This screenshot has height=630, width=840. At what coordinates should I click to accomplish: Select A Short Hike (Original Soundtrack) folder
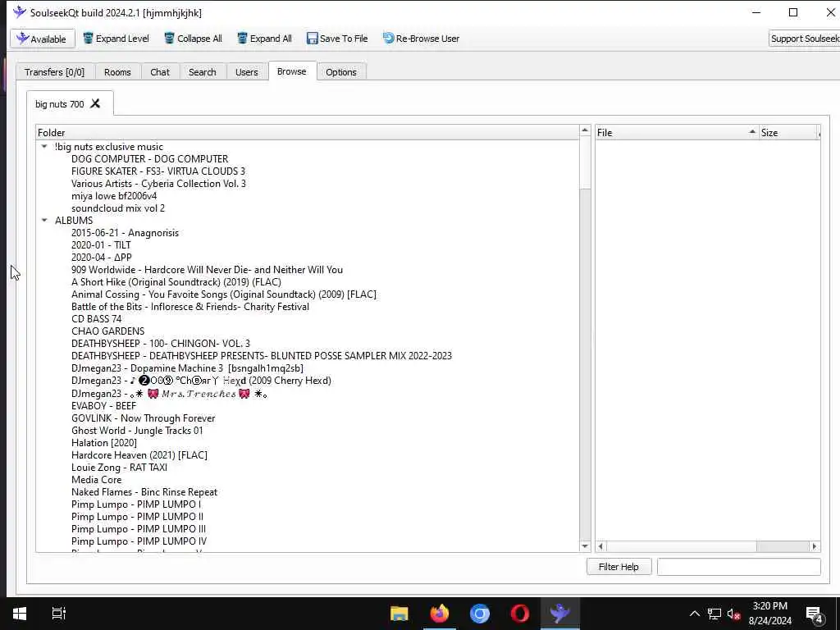(176, 282)
